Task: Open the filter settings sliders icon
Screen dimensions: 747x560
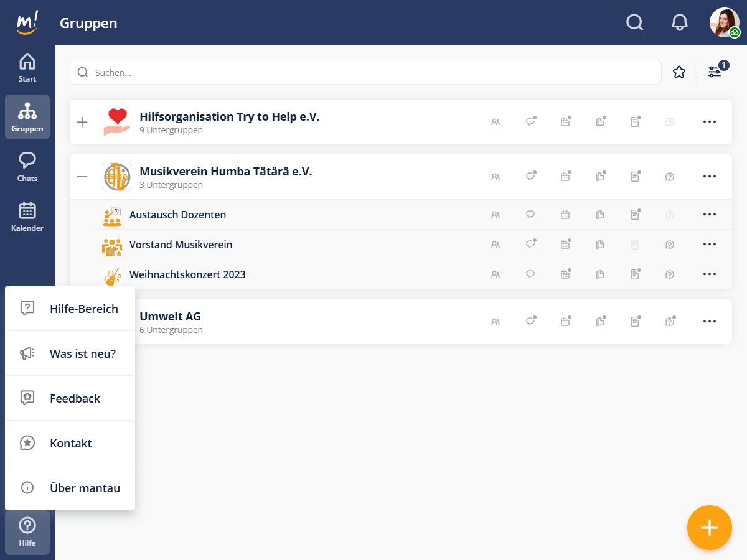Action: coord(715,72)
